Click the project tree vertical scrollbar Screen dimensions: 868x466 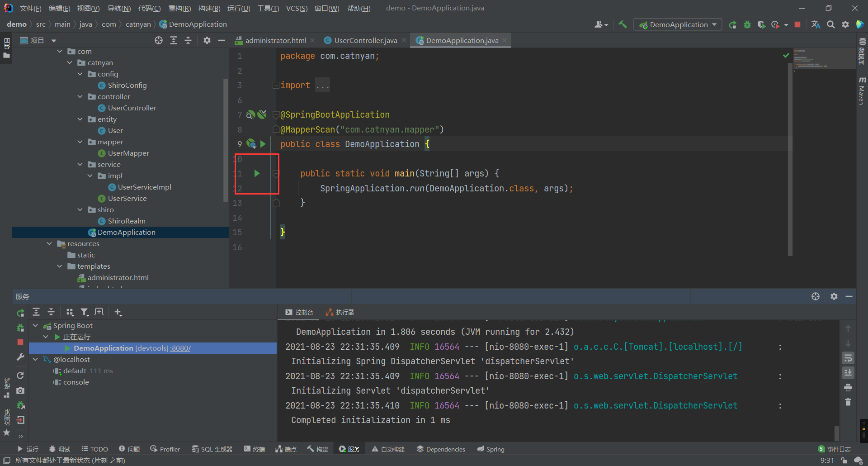tap(226, 140)
